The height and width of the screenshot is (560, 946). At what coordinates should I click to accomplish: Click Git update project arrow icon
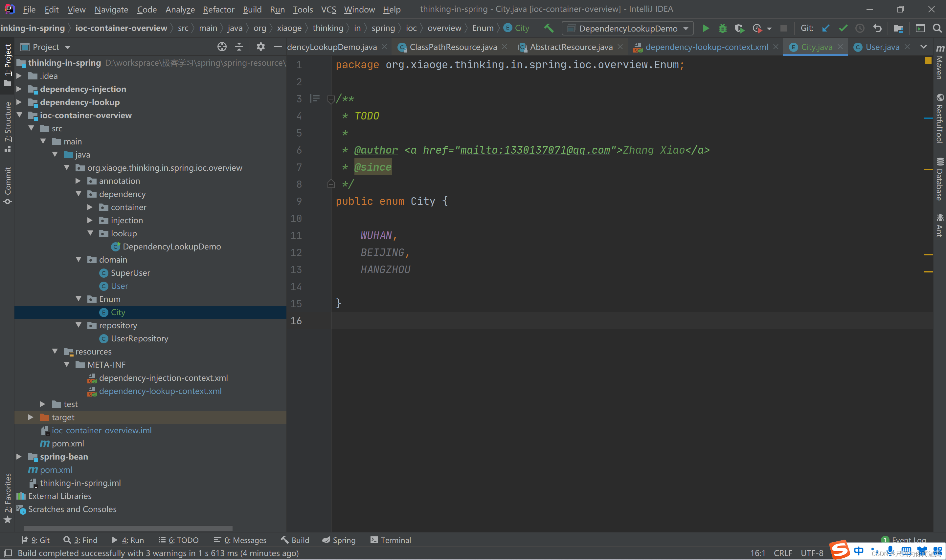[x=825, y=28]
